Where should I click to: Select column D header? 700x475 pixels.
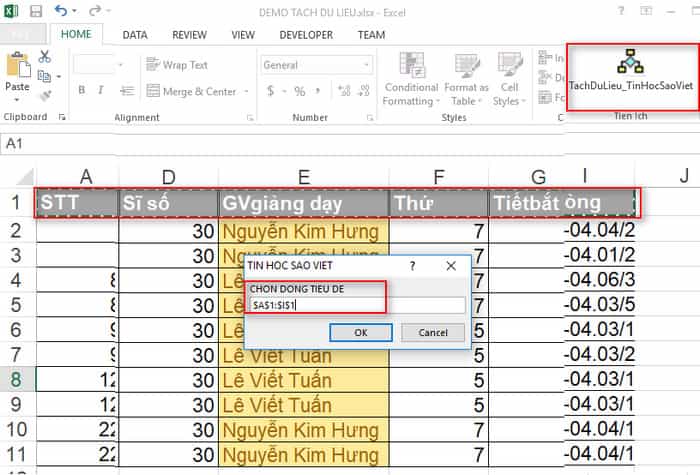[169, 177]
